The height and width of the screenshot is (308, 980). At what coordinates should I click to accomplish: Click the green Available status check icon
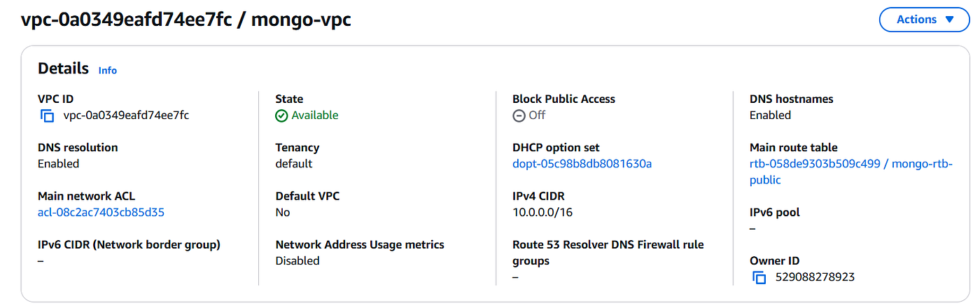pyautogui.click(x=281, y=115)
